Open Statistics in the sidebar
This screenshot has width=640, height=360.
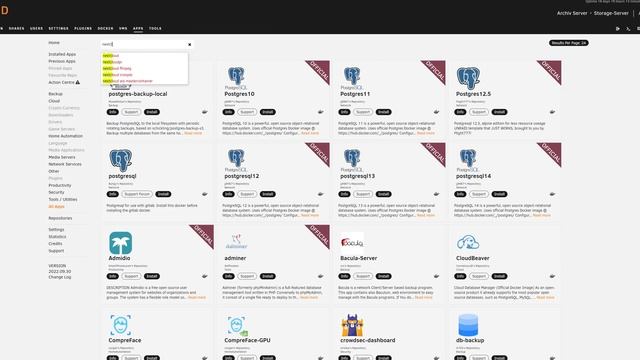coord(57,236)
